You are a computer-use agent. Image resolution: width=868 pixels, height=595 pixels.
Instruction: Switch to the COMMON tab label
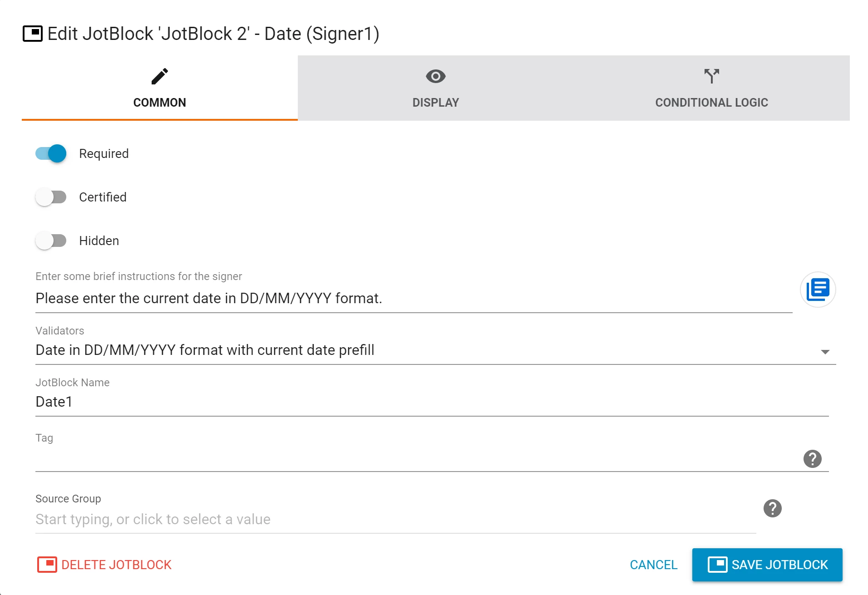click(159, 103)
